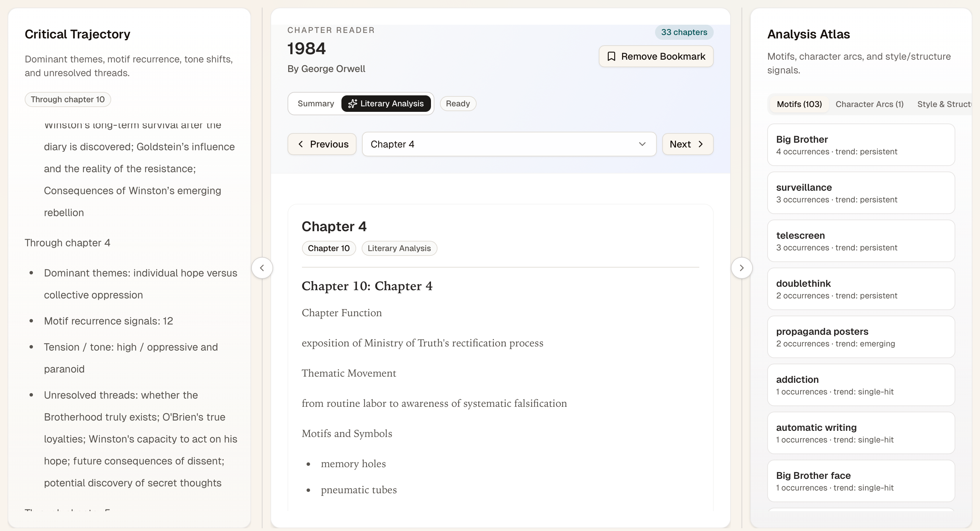Click the right chevron on the Next button
Image resolution: width=980 pixels, height=531 pixels.
(x=700, y=144)
